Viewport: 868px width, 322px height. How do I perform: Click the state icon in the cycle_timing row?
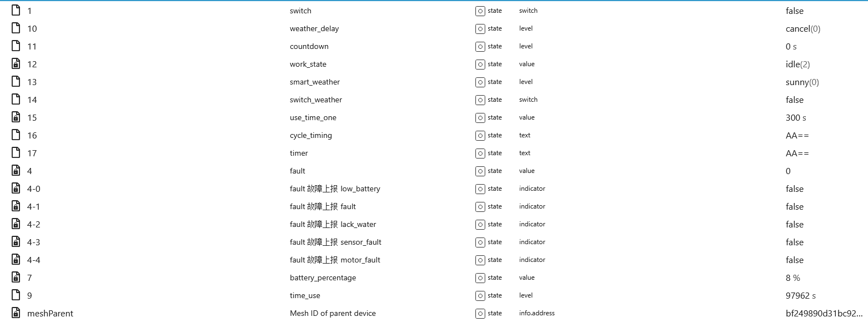coord(480,135)
